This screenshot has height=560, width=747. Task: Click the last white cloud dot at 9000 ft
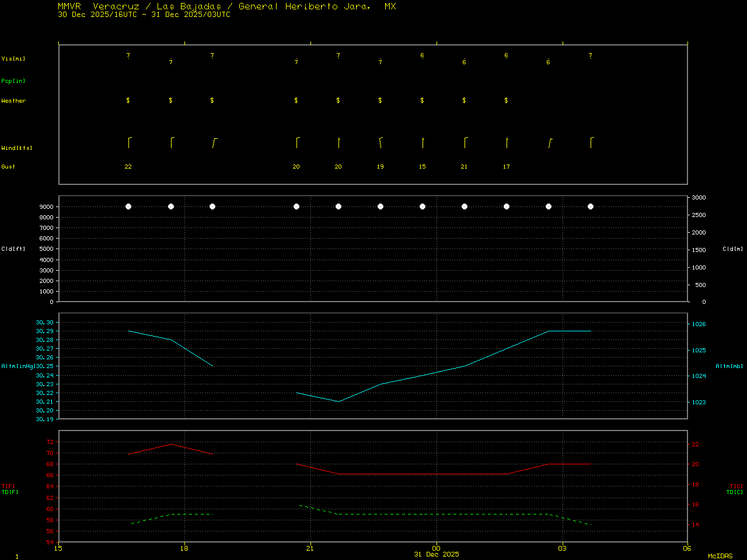[x=591, y=206]
